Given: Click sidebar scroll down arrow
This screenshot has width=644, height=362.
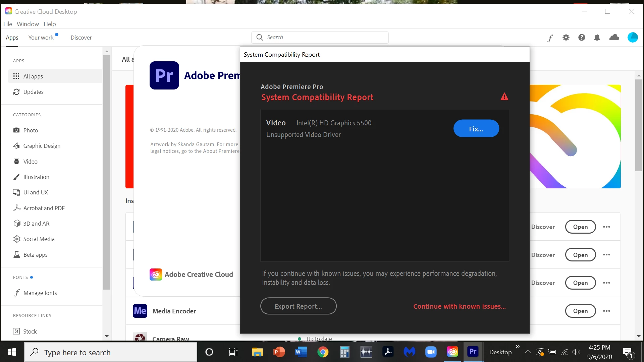Looking at the screenshot, I should 107,336.
